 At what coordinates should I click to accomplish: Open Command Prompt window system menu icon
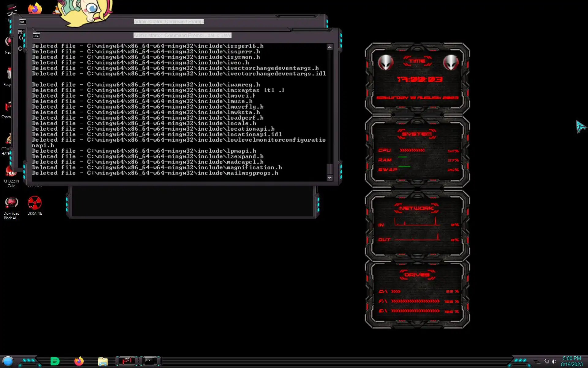point(36,36)
